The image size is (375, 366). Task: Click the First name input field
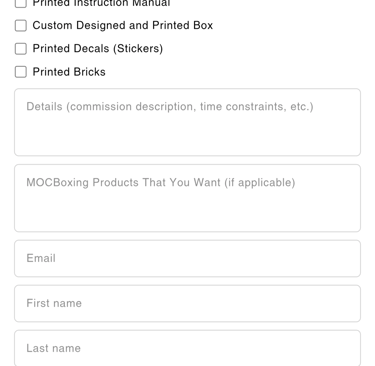187,303
